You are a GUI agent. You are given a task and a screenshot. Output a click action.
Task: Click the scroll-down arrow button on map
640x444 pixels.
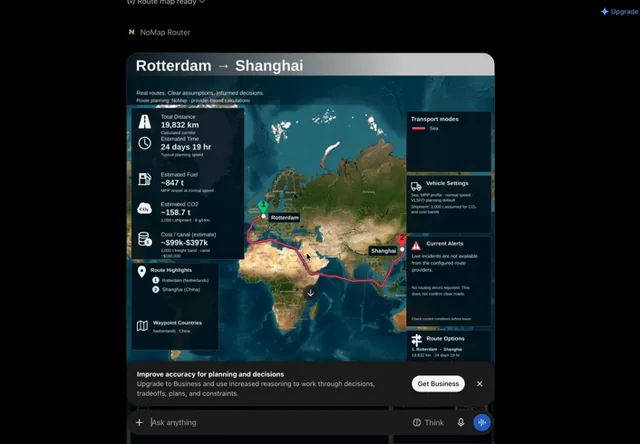[x=311, y=293]
